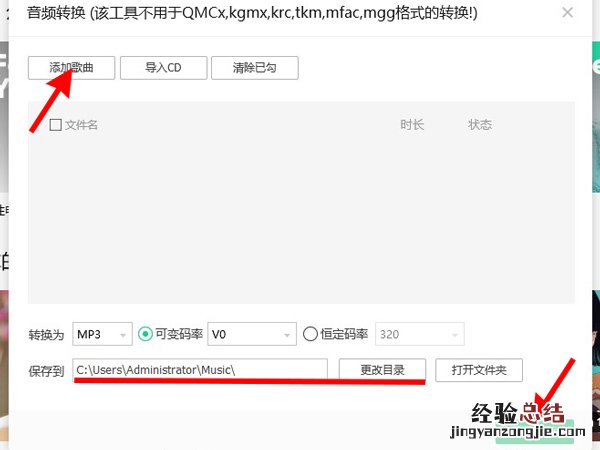Close the 音频转换 dialog
Screen dimensions: 600x450
pos(567,13)
